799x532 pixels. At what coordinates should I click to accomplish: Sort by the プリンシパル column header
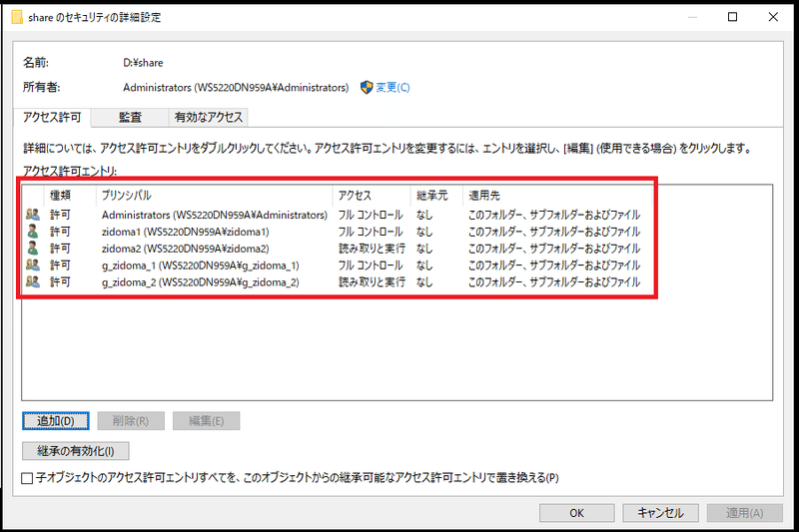(214, 196)
